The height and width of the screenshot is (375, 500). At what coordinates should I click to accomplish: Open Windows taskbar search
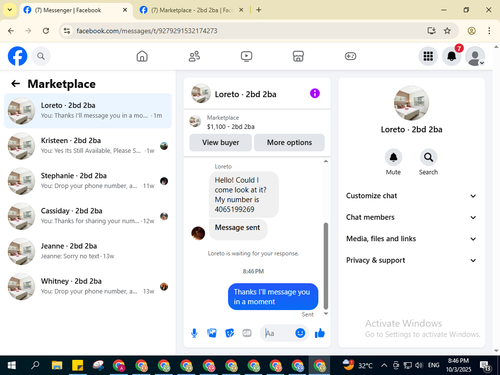[x=35, y=366]
